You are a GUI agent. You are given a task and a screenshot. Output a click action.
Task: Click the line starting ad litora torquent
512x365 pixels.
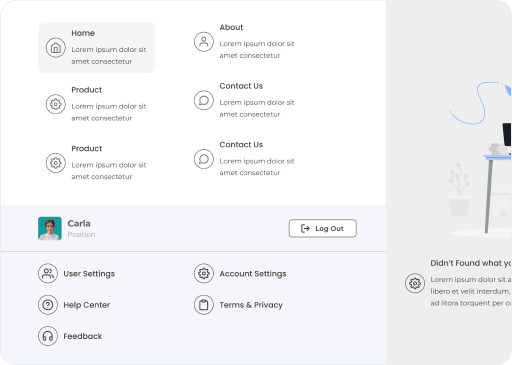coord(471,303)
